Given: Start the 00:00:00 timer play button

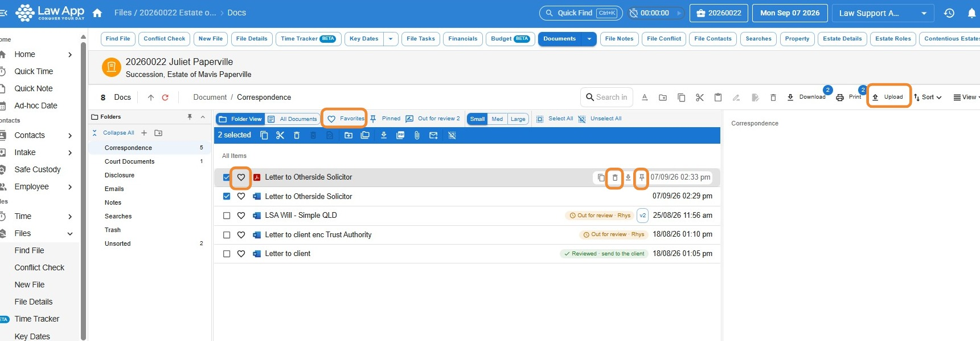Looking at the screenshot, I should click(x=679, y=13).
